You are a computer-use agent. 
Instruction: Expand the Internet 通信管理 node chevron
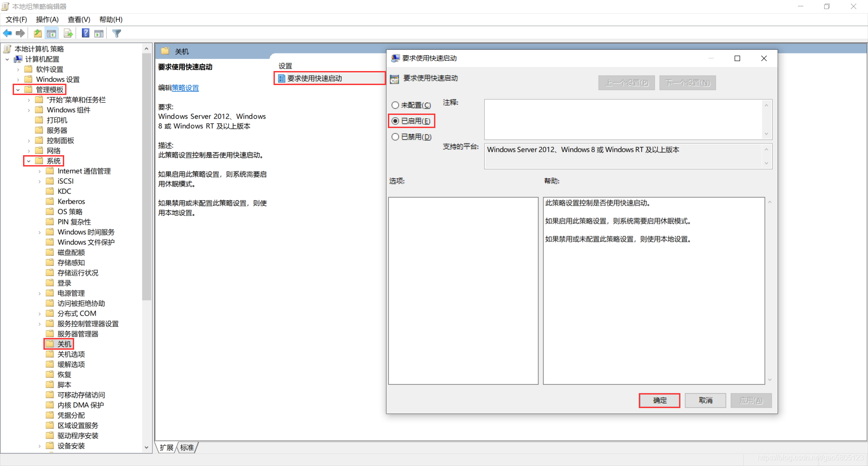click(40, 171)
